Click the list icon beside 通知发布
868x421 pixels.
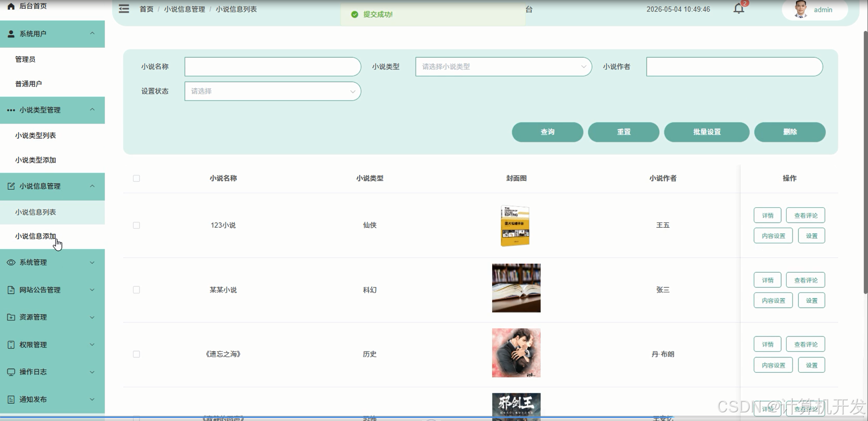(x=11, y=399)
